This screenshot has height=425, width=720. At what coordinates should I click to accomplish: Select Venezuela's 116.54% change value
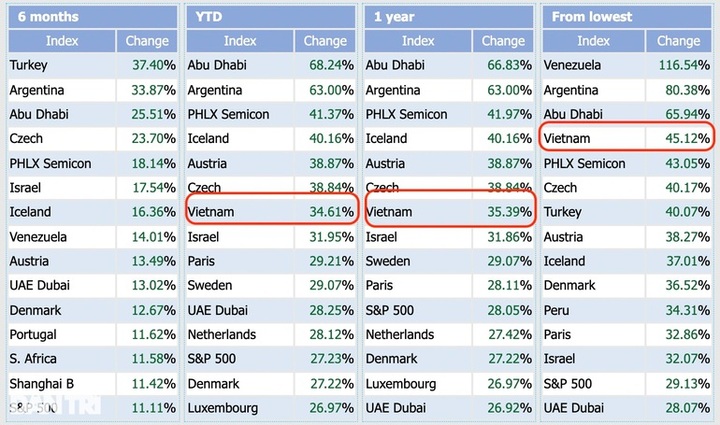click(676, 65)
